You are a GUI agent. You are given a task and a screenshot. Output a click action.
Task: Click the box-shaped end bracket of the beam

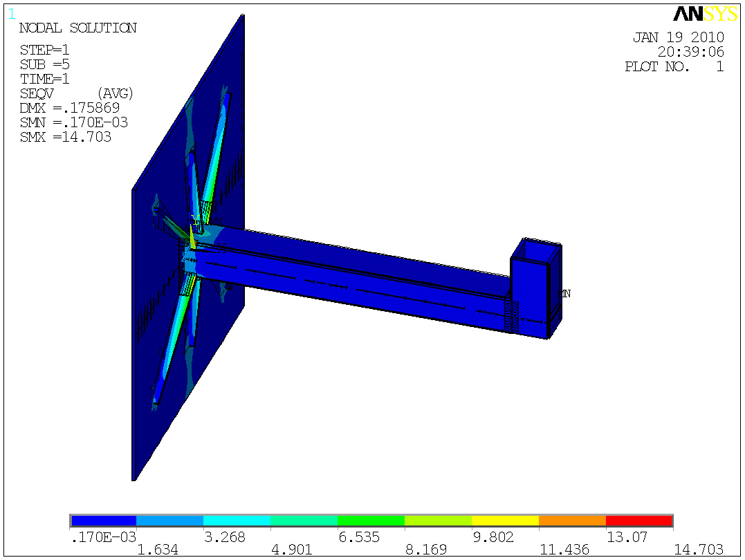(536, 288)
